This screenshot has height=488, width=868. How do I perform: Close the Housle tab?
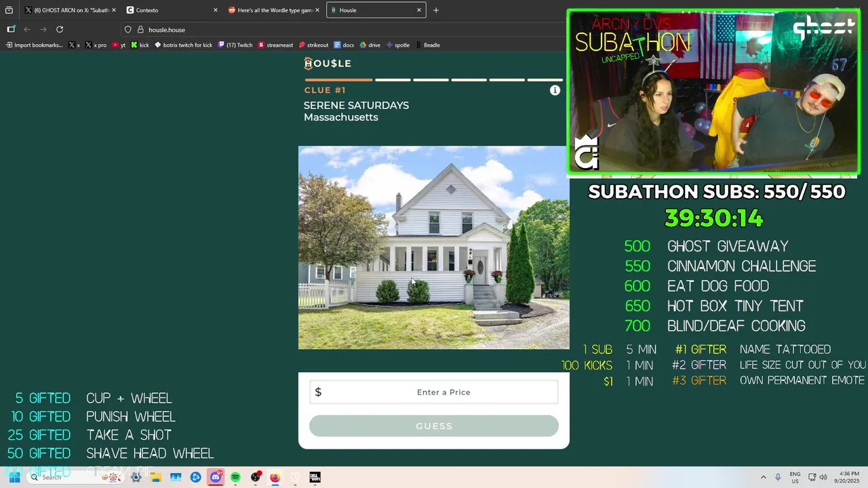coord(419,10)
